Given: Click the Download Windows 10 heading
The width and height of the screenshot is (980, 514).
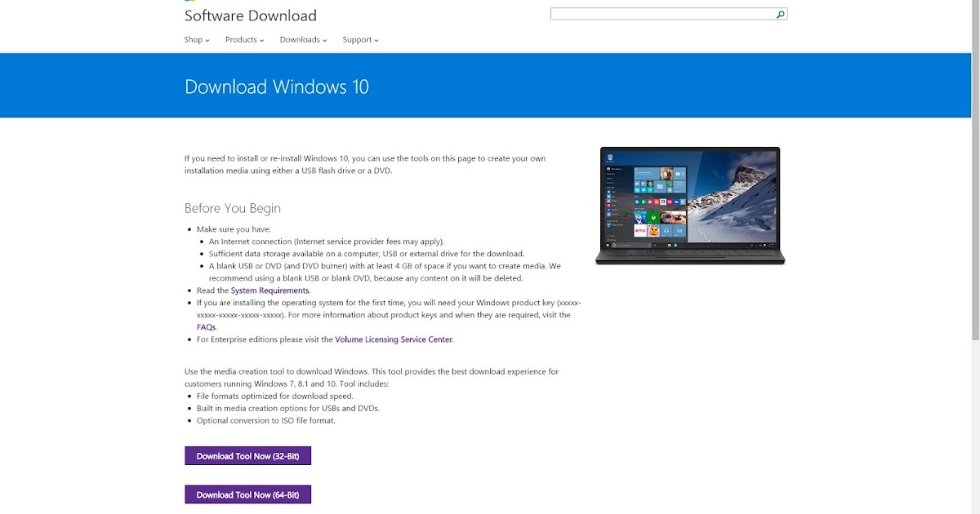Looking at the screenshot, I should 277,86.
